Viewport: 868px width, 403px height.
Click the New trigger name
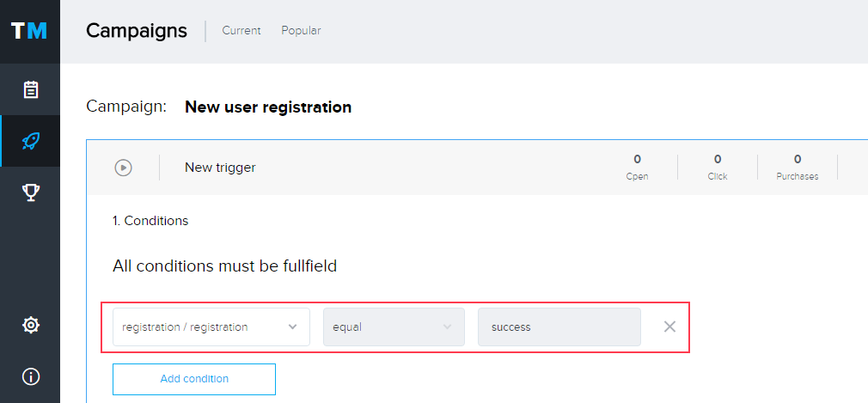point(220,168)
